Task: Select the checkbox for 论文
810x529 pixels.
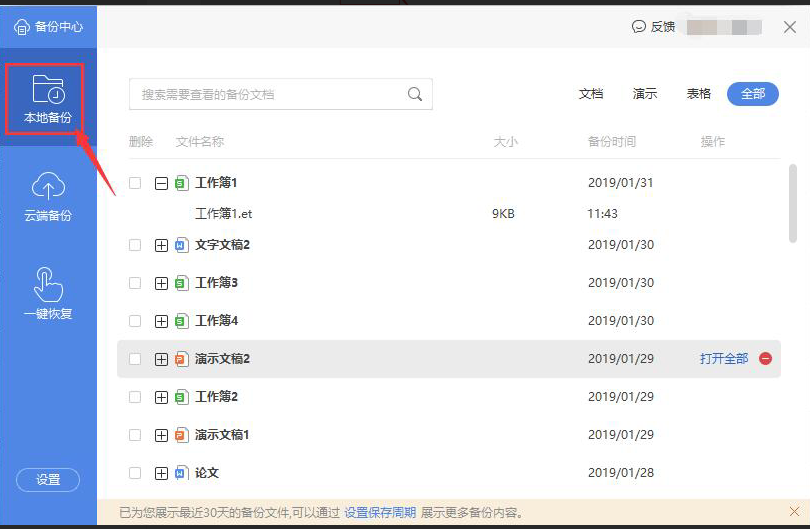Action: point(135,473)
